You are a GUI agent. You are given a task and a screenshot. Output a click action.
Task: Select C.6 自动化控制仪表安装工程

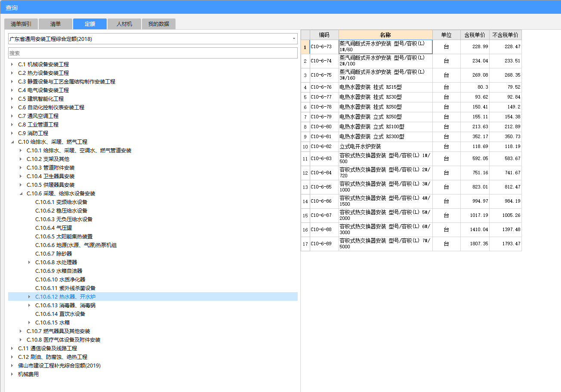coord(51,108)
